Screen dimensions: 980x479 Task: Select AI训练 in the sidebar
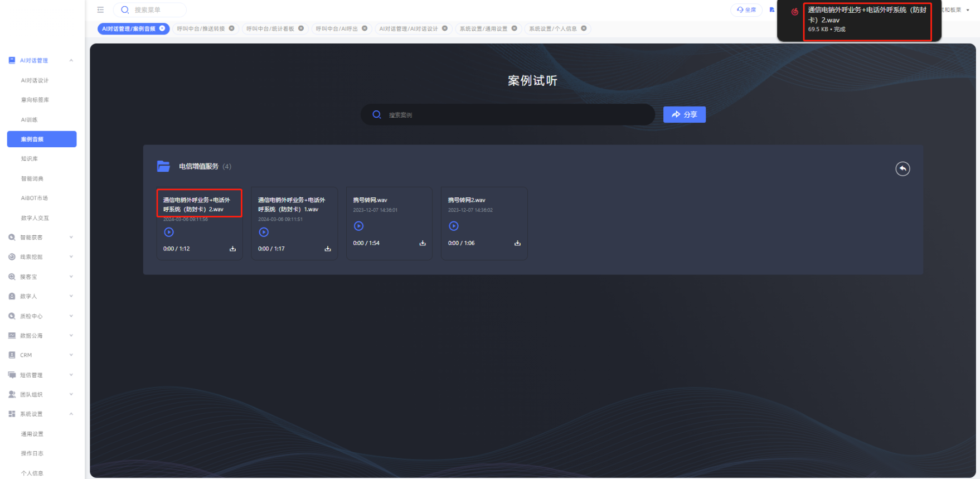(30, 120)
